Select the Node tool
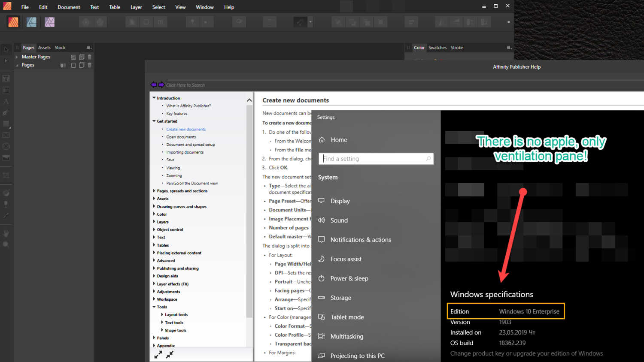This screenshot has width=644, height=362. (6, 61)
